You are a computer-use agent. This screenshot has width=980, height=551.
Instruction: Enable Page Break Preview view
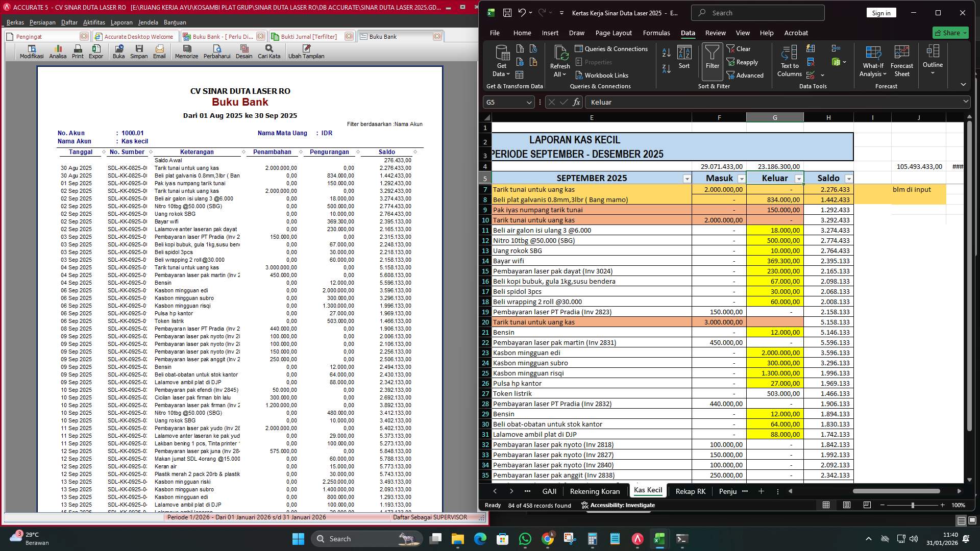pyautogui.click(x=866, y=505)
